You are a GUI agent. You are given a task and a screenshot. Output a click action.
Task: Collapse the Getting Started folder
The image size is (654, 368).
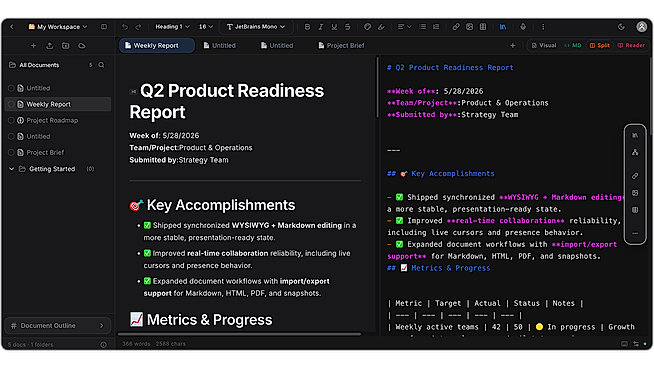[12, 169]
